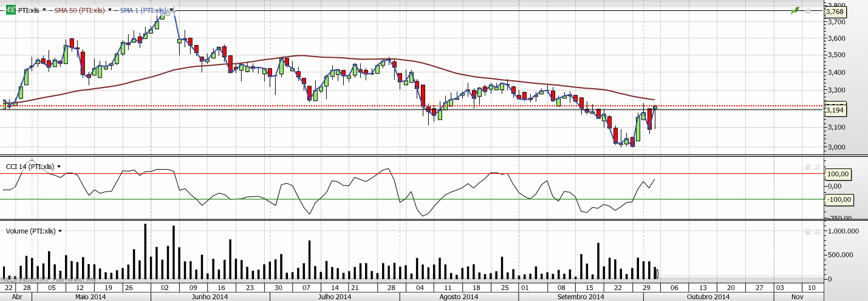
Task: Select the SMA 50 (PTI:xlis) label
Action: coord(80,10)
